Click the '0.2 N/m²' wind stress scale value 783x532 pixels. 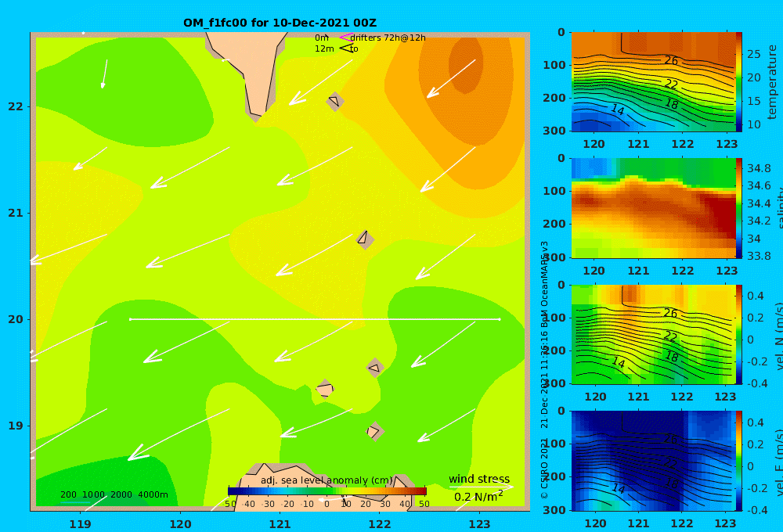pos(478,497)
